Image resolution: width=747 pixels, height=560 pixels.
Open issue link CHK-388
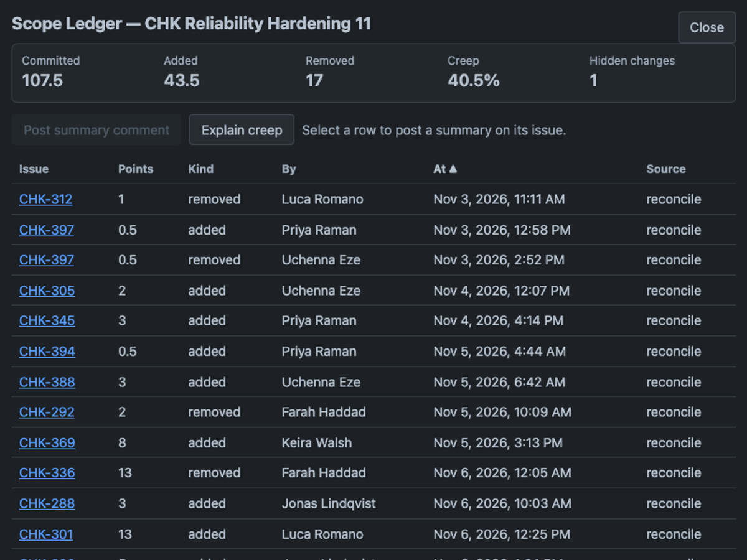click(47, 382)
